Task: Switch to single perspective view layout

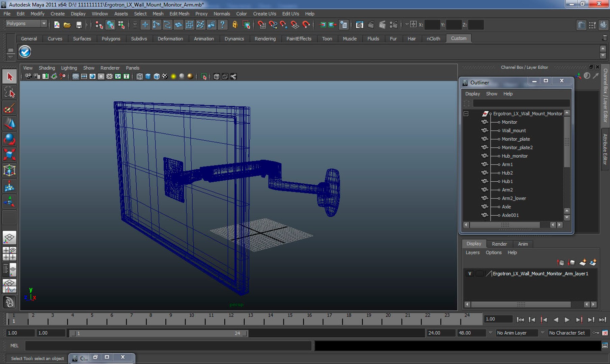Action: [x=9, y=238]
